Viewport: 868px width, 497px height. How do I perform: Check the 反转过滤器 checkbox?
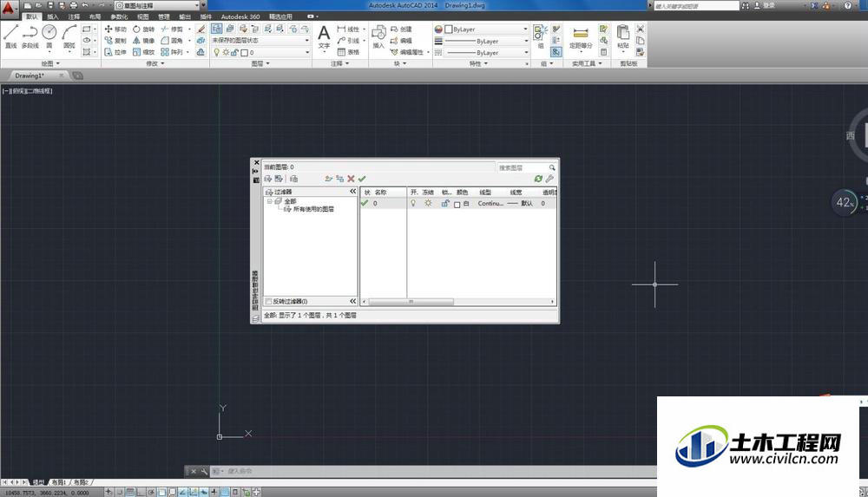(268, 302)
